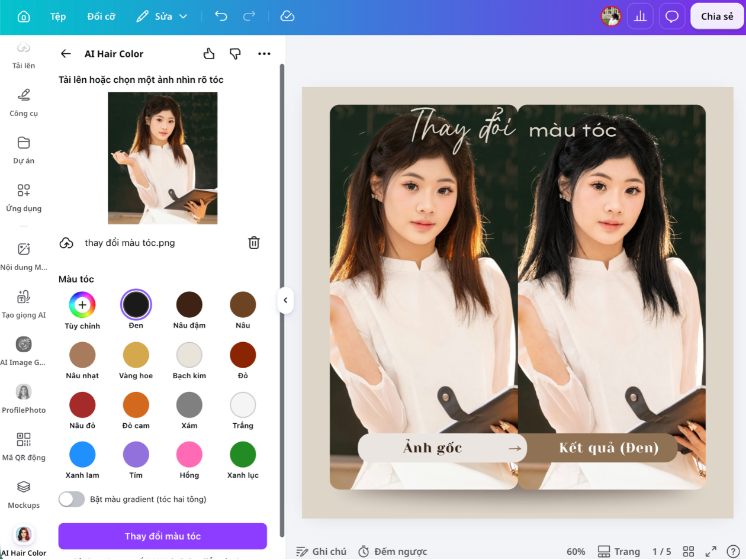Screen dimensions: 746x560
Task: Open the Dự án projects sidebar
Action: coord(24,150)
